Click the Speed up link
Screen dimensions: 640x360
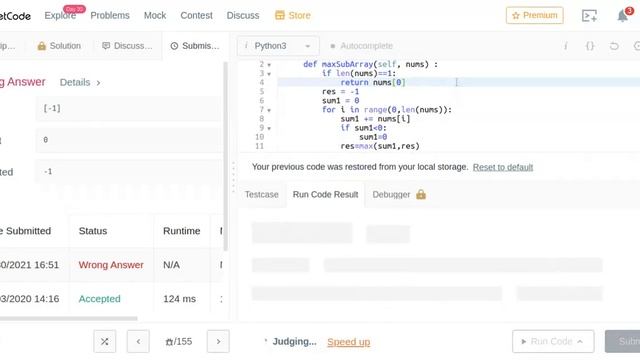coord(349,342)
